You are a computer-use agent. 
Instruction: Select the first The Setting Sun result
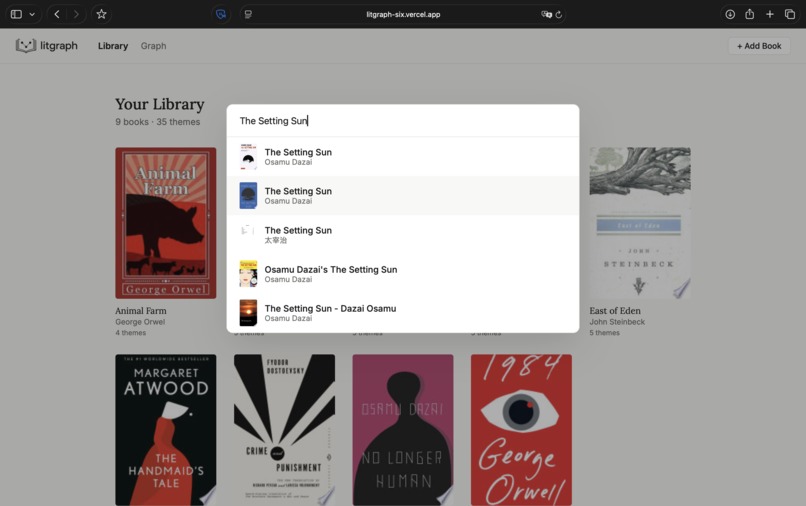[x=403, y=157]
